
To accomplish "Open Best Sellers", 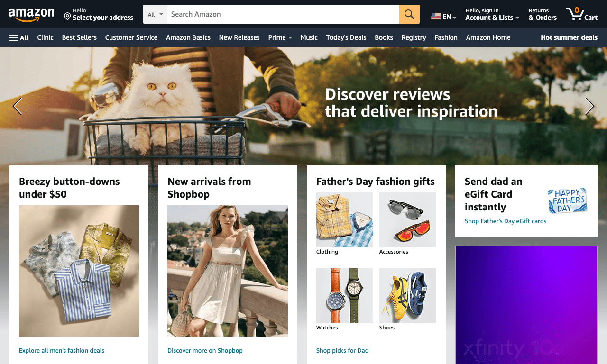I will click(x=79, y=37).
